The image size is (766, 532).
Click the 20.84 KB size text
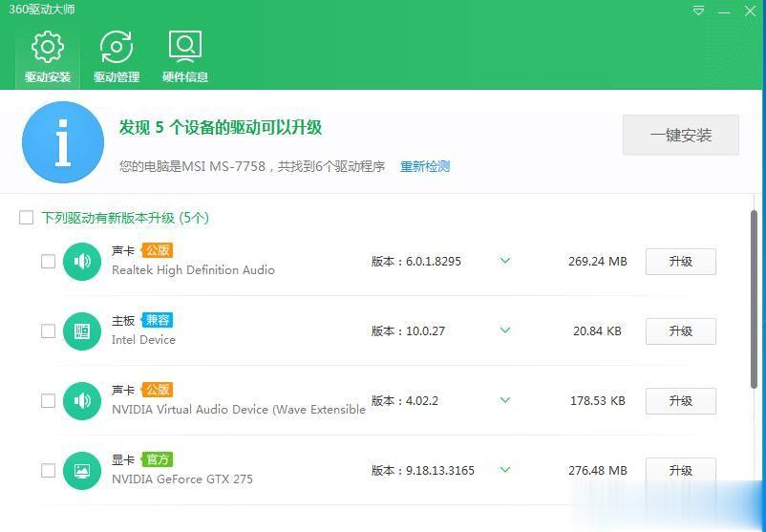[598, 331]
